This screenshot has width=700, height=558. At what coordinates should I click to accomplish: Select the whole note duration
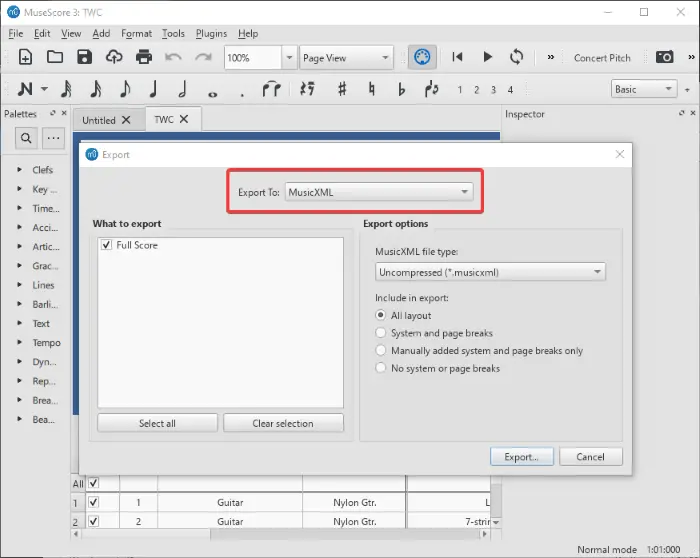(x=213, y=94)
